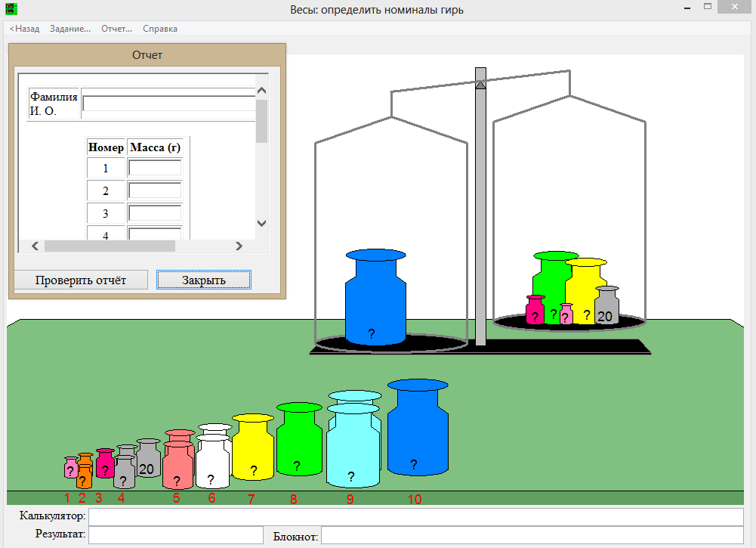Image resolution: width=756 pixels, height=548 pixels.
Task: Go back using the Назад menu item
Action: [x=24, y=29]
